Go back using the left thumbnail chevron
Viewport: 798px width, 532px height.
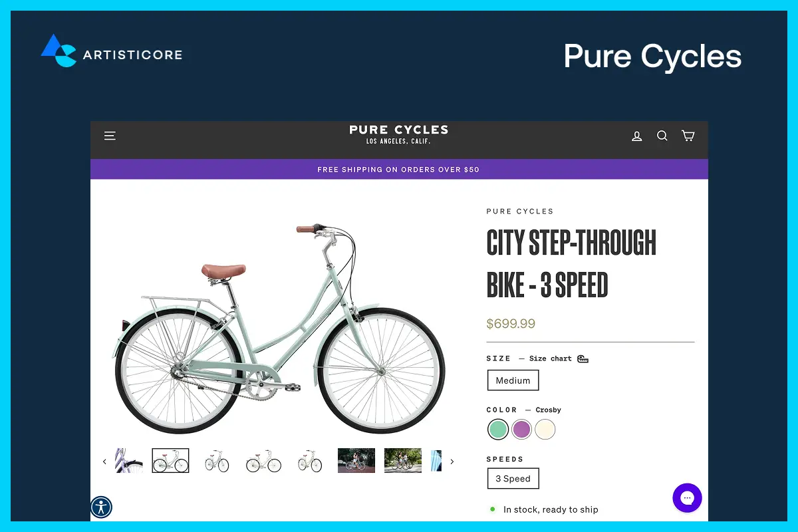pos(104,461)
